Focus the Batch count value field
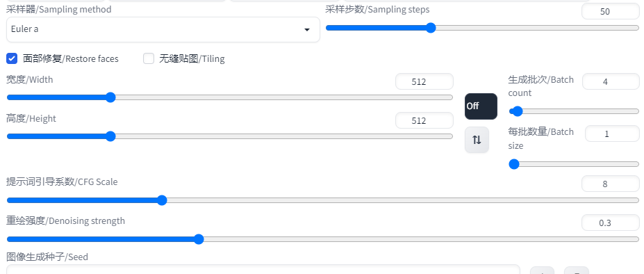This screenshot has height=274, width=644. [611, 81]
